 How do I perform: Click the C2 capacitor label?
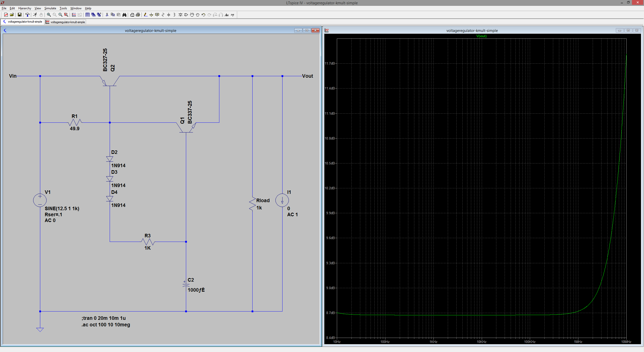click(191, 280)
